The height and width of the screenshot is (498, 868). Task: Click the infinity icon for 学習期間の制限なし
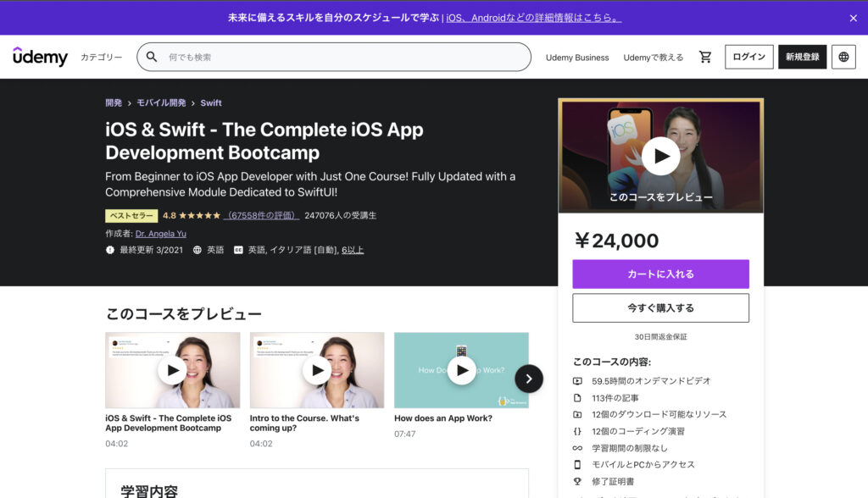[x=577, y=448]
